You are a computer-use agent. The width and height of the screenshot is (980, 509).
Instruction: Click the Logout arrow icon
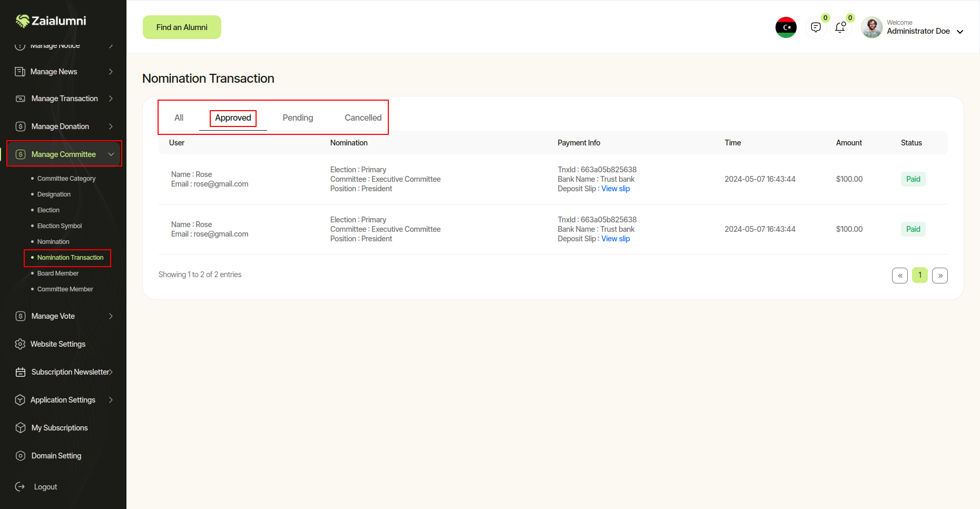[20, 487]
